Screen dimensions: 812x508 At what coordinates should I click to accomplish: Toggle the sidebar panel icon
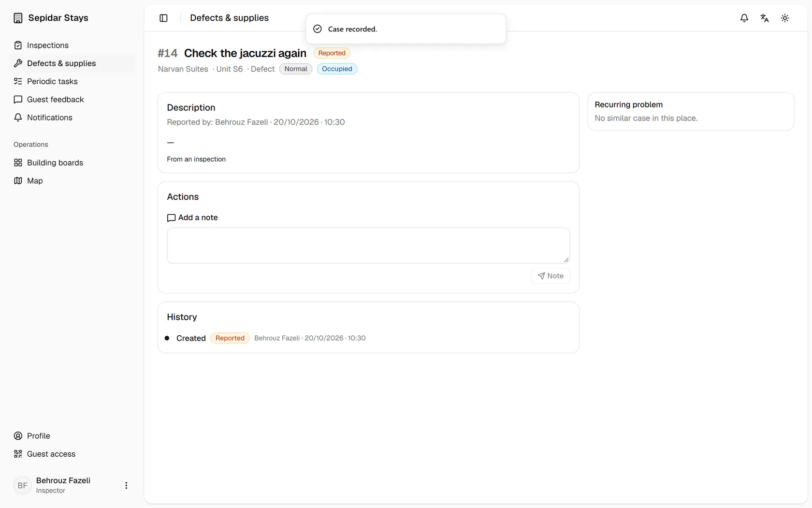pos(163,18)
